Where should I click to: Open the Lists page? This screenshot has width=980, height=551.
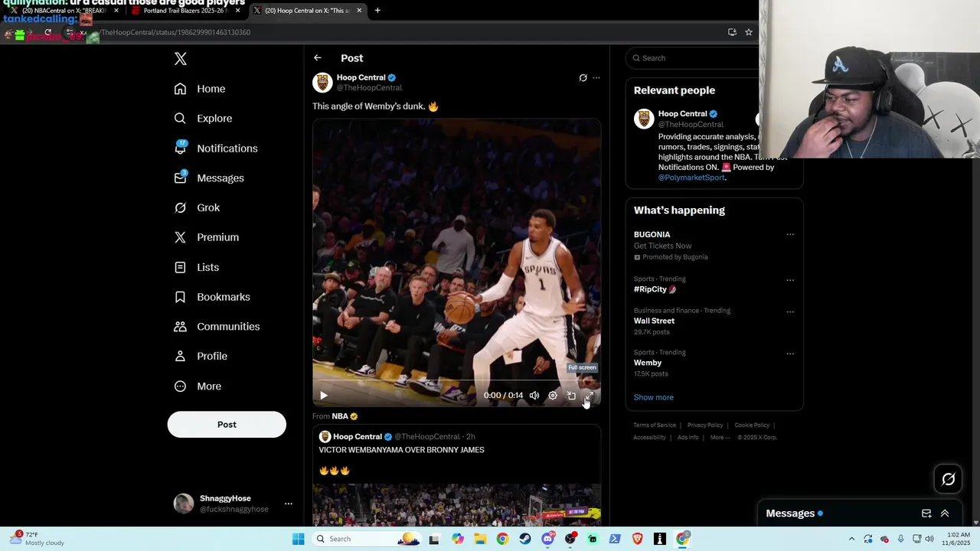tap(197, 267)
